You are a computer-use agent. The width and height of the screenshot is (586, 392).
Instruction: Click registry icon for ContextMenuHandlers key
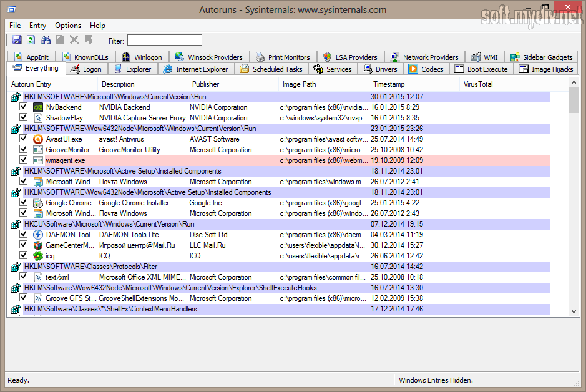16,310
